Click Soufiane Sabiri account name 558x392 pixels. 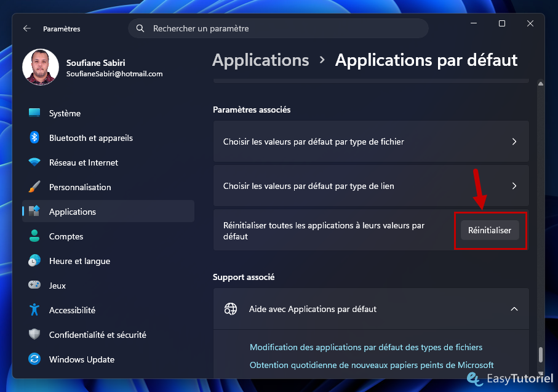point(96,63)
